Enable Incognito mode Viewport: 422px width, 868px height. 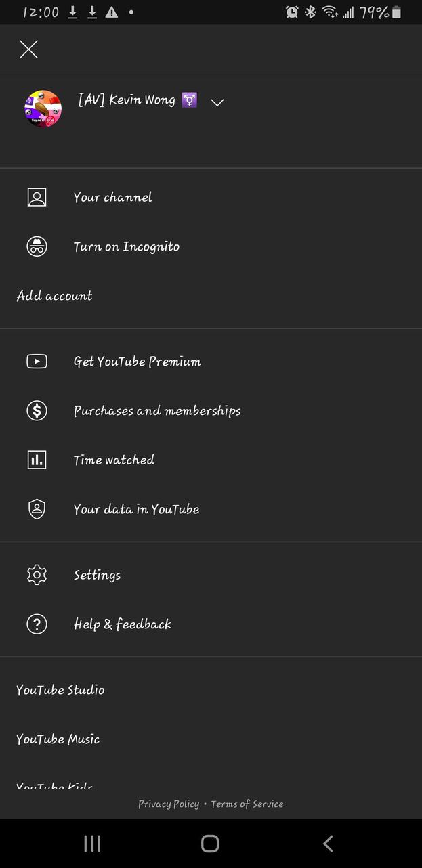(126, 246)
